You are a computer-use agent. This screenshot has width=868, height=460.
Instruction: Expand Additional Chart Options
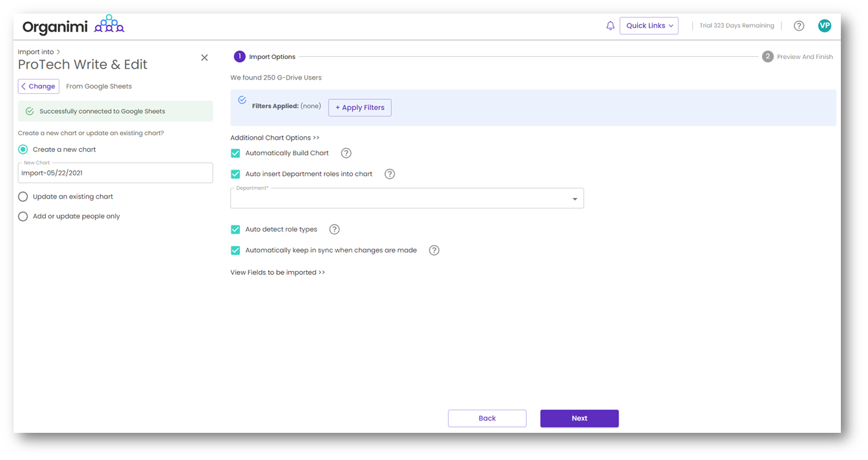click(275, 138)
